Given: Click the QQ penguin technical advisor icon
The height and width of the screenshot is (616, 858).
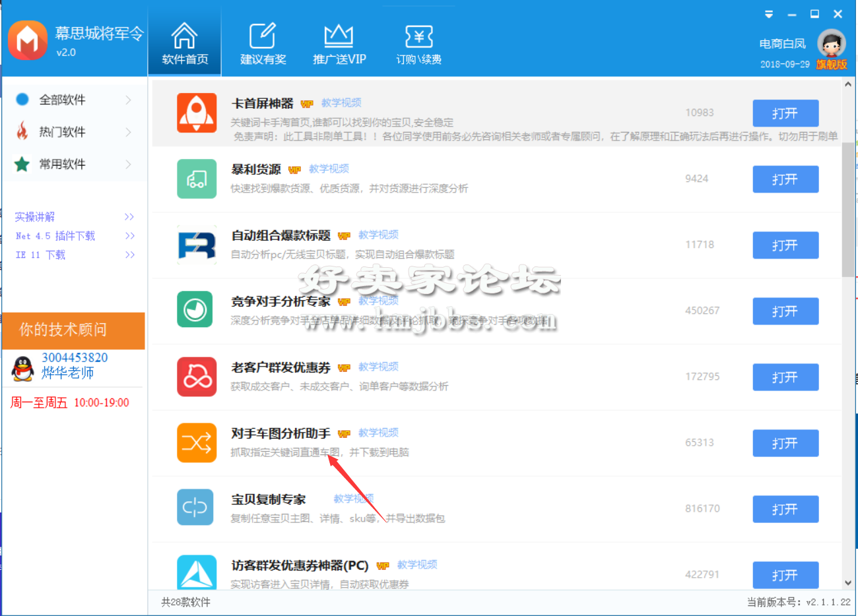Looking at the screenshot, I should click(x=23, y=368).
